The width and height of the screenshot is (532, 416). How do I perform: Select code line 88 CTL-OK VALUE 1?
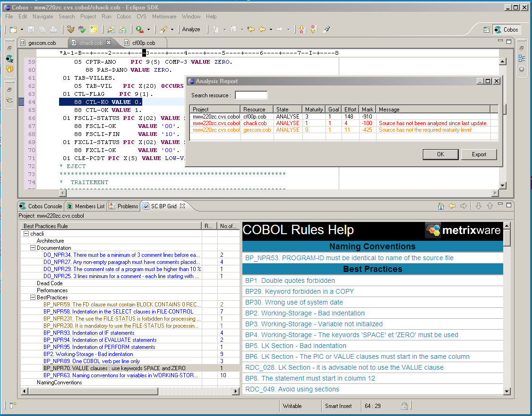coord(108,110)
